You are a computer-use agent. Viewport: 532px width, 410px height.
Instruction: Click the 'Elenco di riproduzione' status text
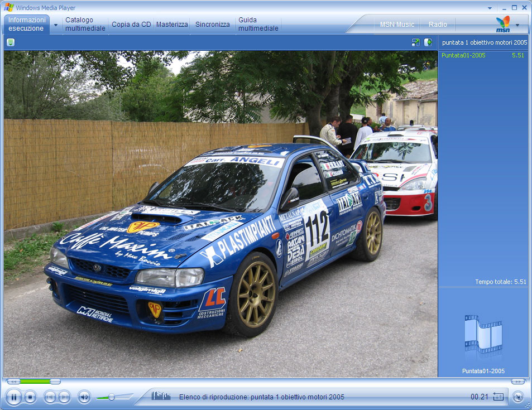(x=262, y=397)
